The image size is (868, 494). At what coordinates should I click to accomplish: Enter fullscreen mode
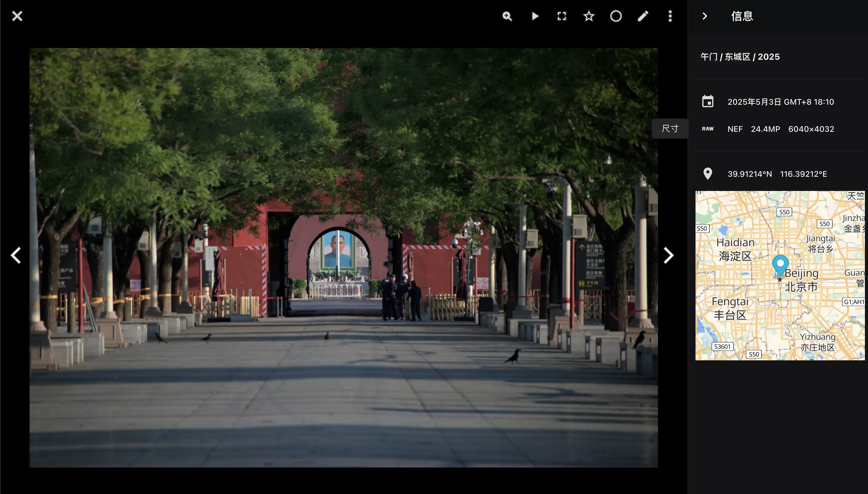(x=562, y=16)
